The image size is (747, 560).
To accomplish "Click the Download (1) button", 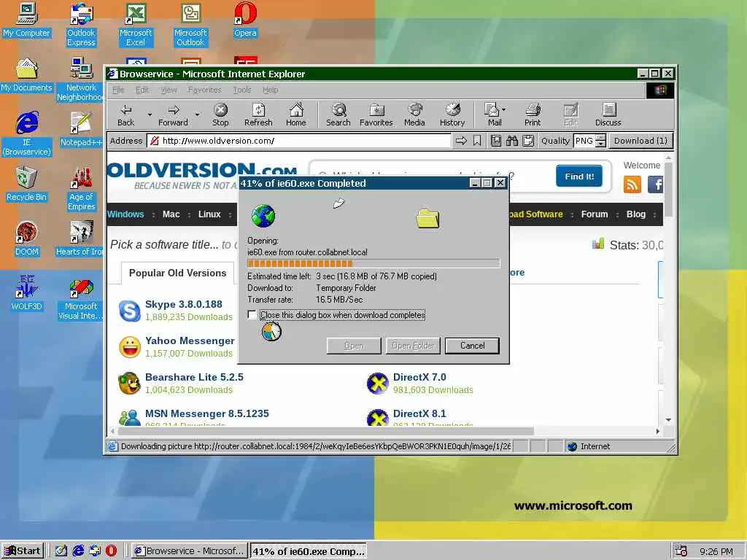I will coord(640,141).
